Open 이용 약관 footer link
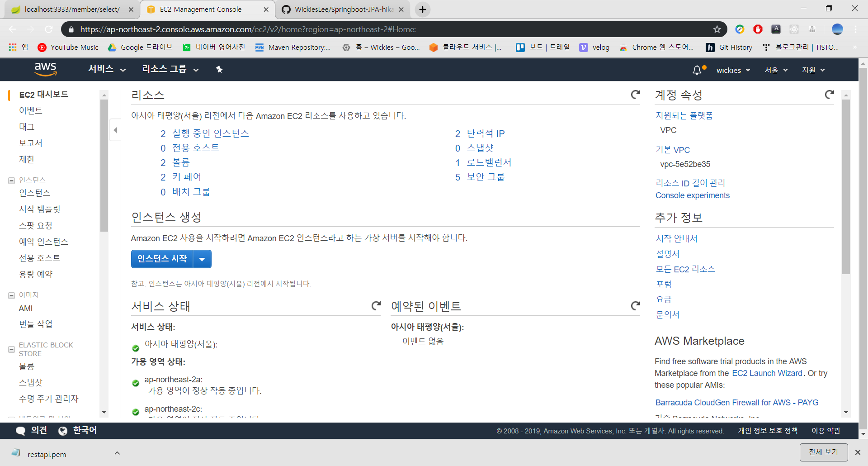The width and height of the screenshot is (868, 466). pos(826,431)
